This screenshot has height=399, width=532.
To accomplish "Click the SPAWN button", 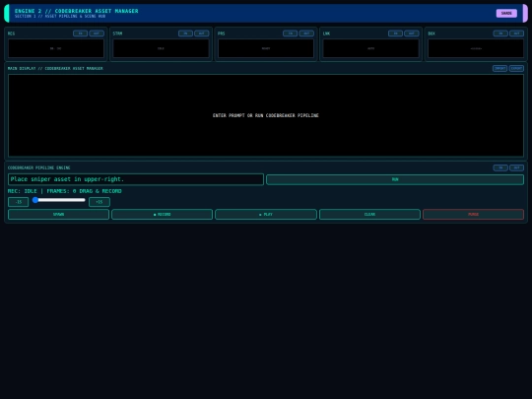I will tap(58, 215).
